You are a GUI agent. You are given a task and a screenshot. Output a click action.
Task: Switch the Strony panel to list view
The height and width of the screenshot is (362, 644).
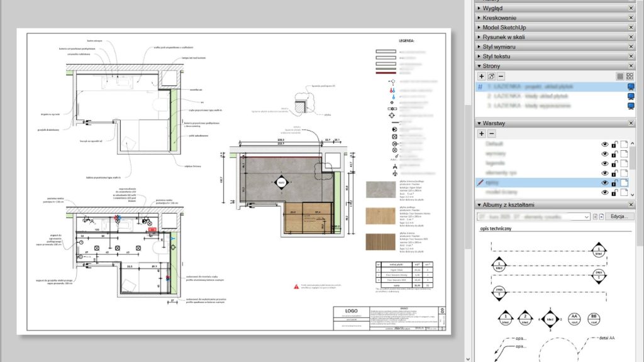(620, 76)
